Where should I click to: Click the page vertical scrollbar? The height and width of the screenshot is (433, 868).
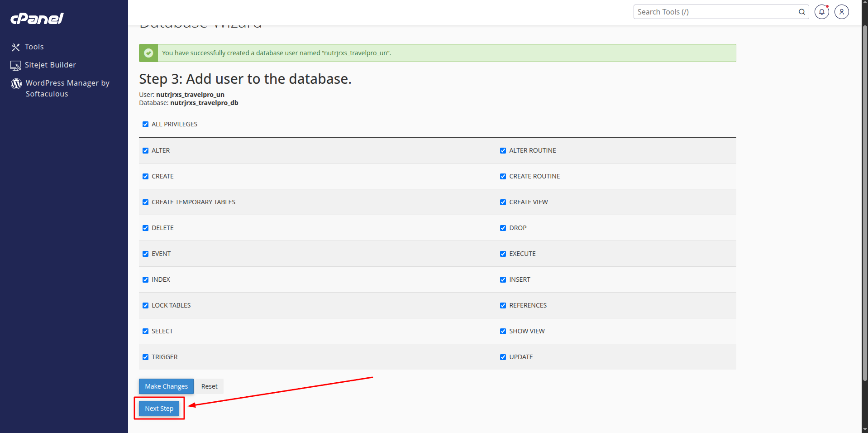click(865, 204)
